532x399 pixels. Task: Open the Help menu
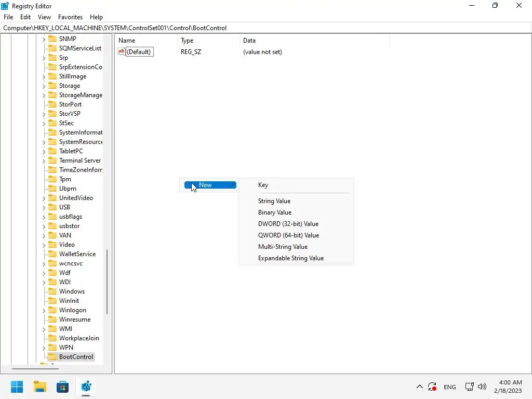pyautogui.click(x=96, y=17)
